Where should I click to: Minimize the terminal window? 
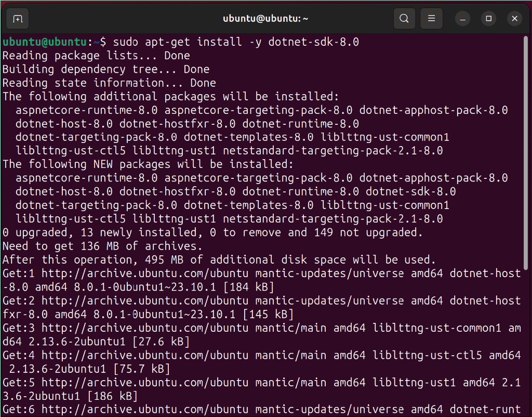(462, 18)
